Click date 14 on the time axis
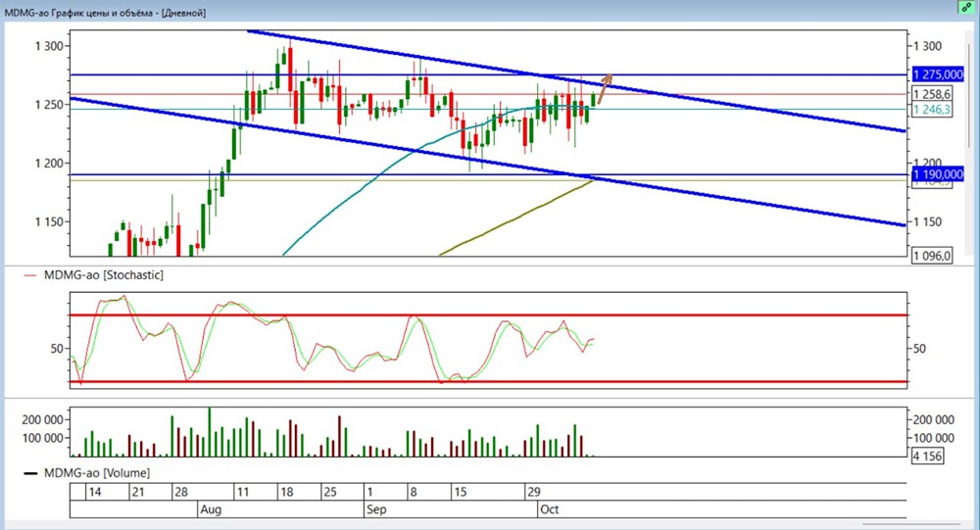980x530 pixels. coord(94,492)
